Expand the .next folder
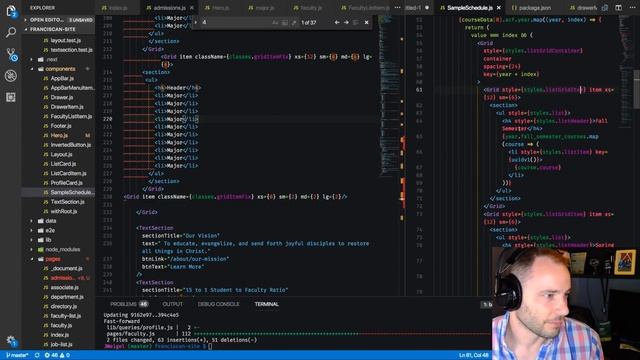The height and width of the screenshot is (360, 640). tap(58, 60)
